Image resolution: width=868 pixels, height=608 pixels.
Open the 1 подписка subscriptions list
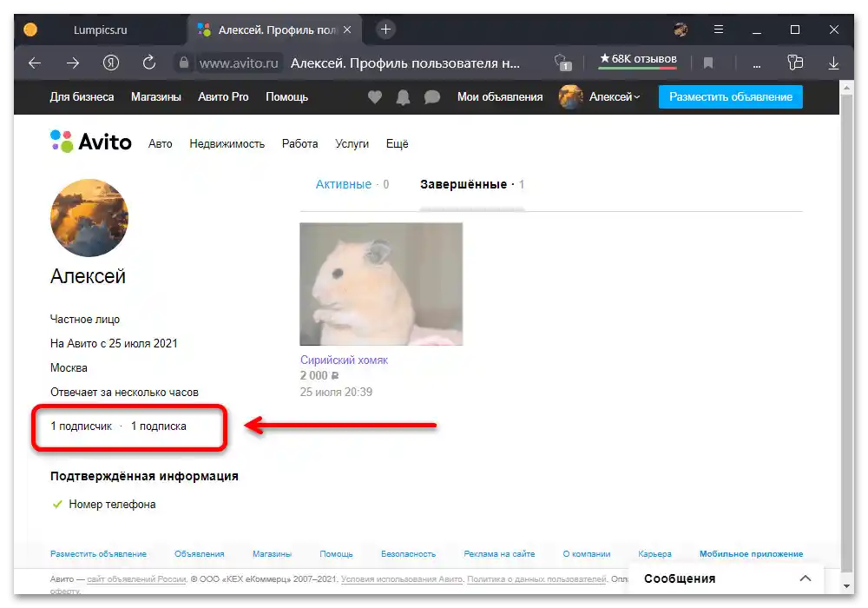coord(158,426)
